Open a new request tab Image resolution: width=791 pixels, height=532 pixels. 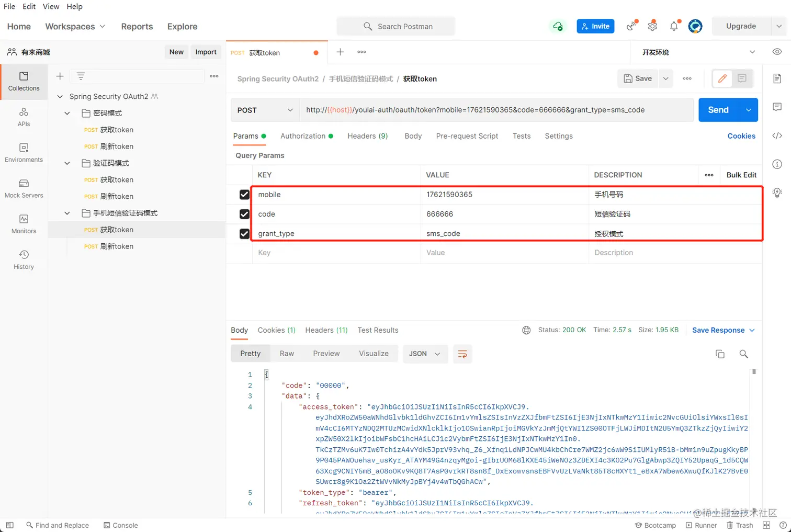coord(340,52)
